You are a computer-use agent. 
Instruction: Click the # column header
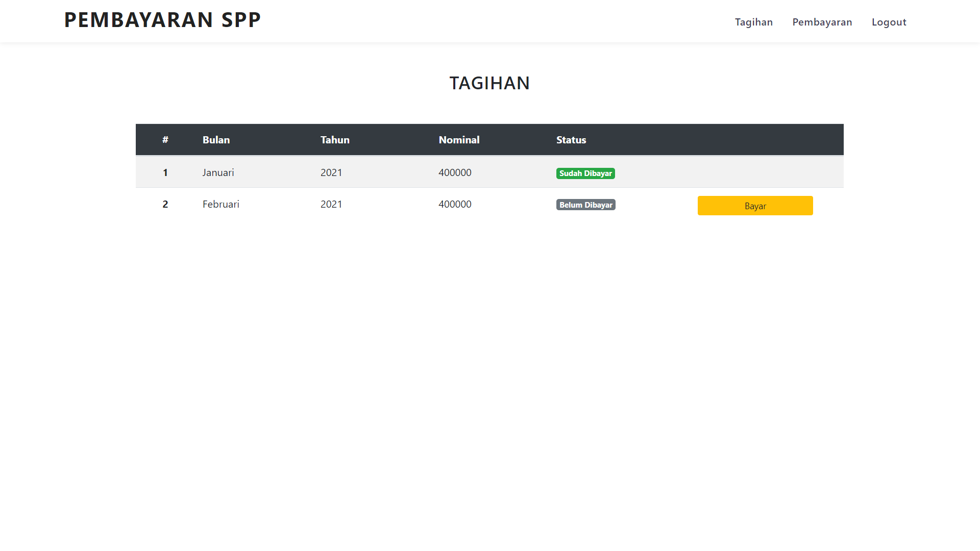click(165, 139)
